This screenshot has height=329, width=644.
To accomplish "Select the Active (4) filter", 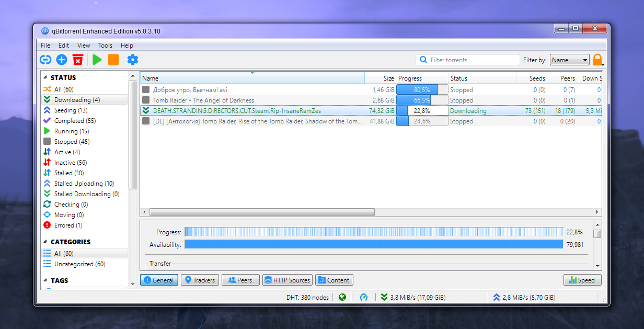I will point(84,152).
